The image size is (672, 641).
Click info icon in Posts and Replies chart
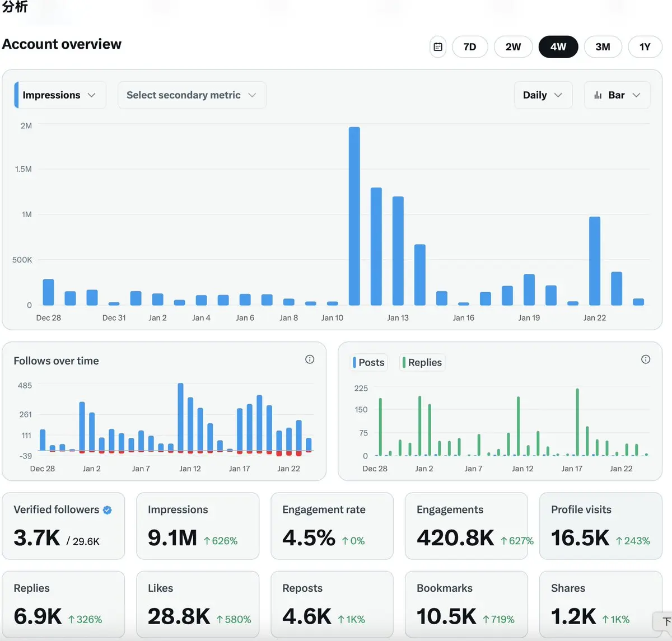646,359
